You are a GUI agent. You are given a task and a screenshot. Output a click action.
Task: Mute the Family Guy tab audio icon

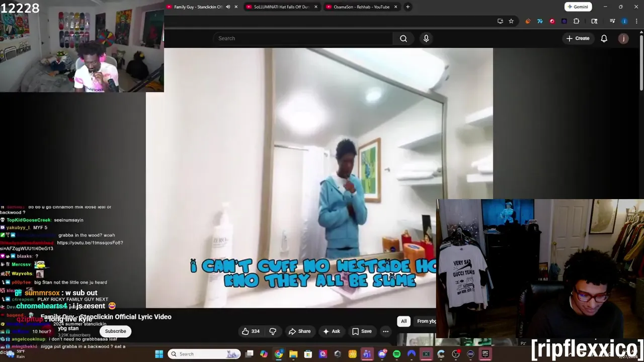tap(228, 7)
